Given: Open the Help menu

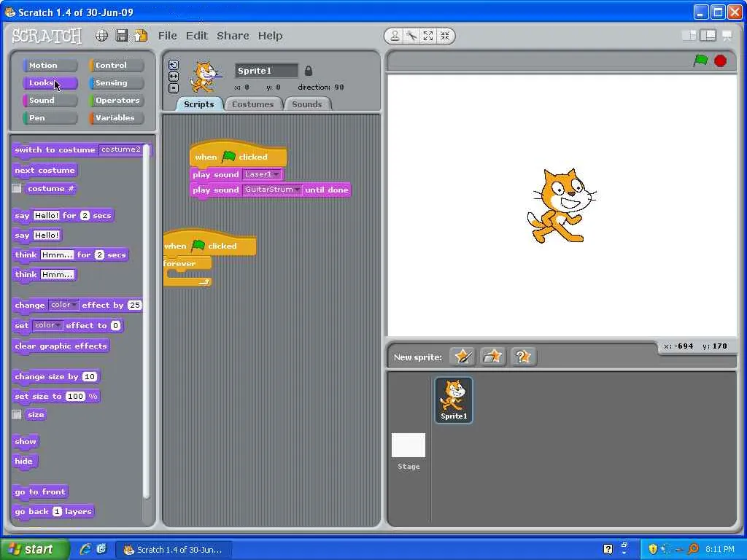Looking at the screenshot, I should [270, 36].
